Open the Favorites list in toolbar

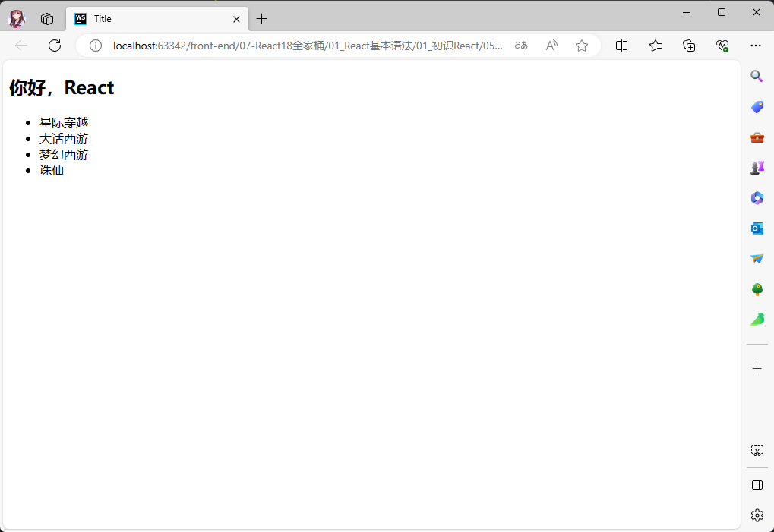[x=656, y=46]
